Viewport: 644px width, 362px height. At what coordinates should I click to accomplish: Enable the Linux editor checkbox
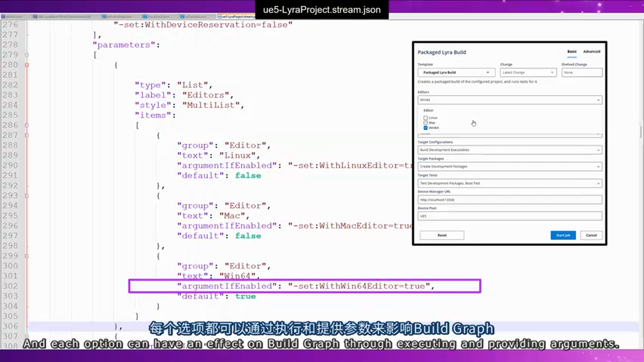[x=426, y=118]
